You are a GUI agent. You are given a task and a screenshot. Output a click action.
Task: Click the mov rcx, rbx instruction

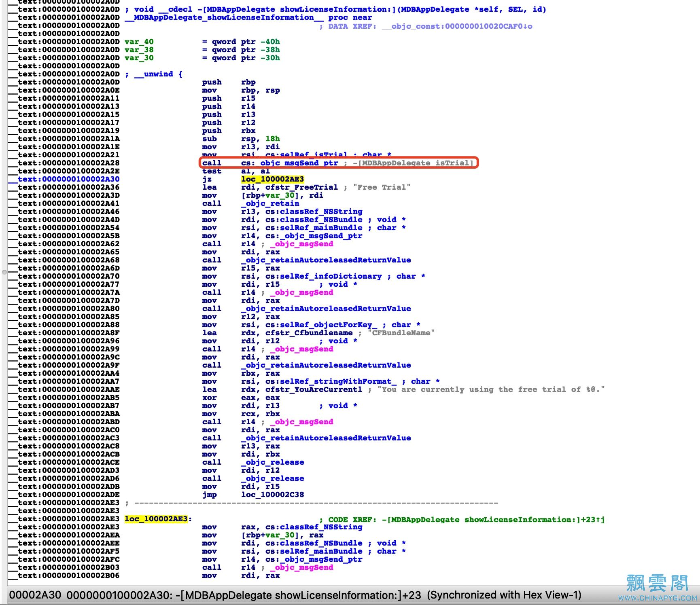coord(241,414)
